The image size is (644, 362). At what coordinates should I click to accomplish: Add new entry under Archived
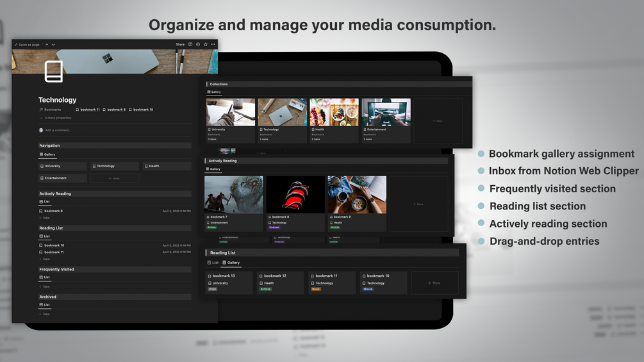(44, 314)
